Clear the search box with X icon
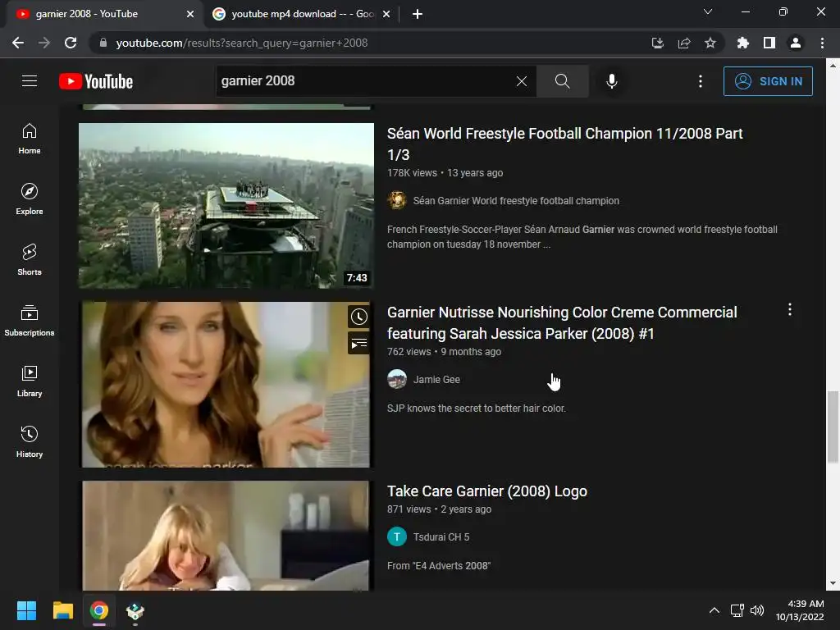This screenshot has width=840, height=630. [x=521, y=81]
